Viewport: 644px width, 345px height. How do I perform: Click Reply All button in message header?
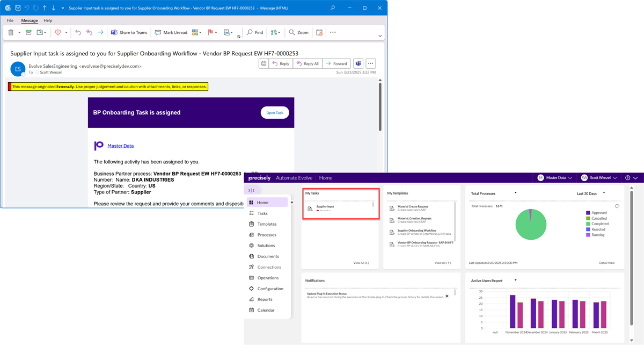(x=308, y=63)
